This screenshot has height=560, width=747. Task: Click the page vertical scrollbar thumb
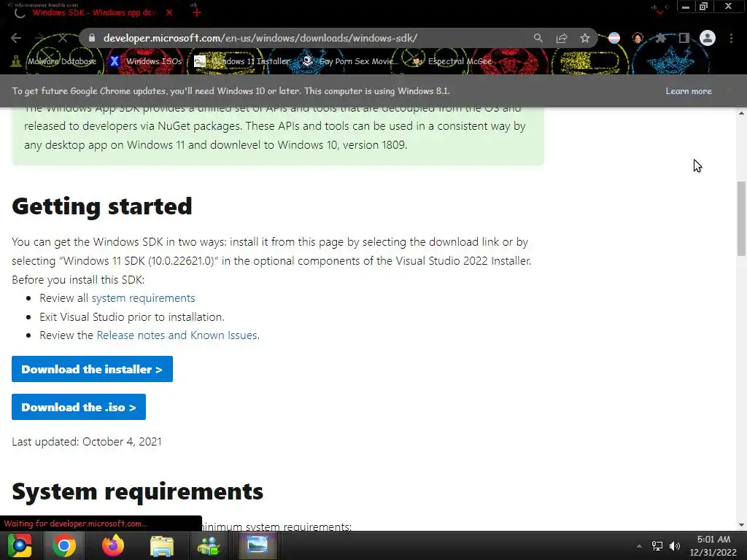pos(741,219)
